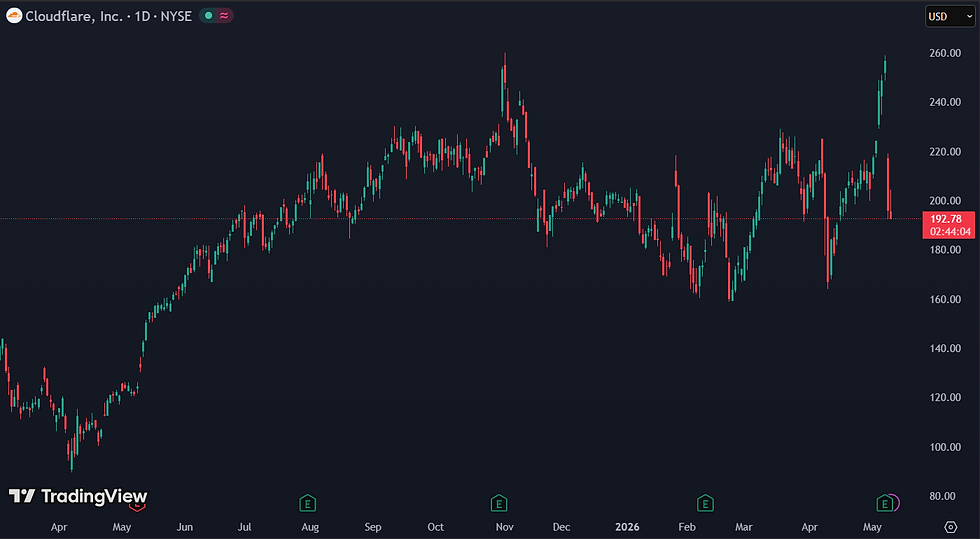This screenshot has height=539, width=980.
Task: Click the Cloudflare logo icon
Action: coord(14,16)
